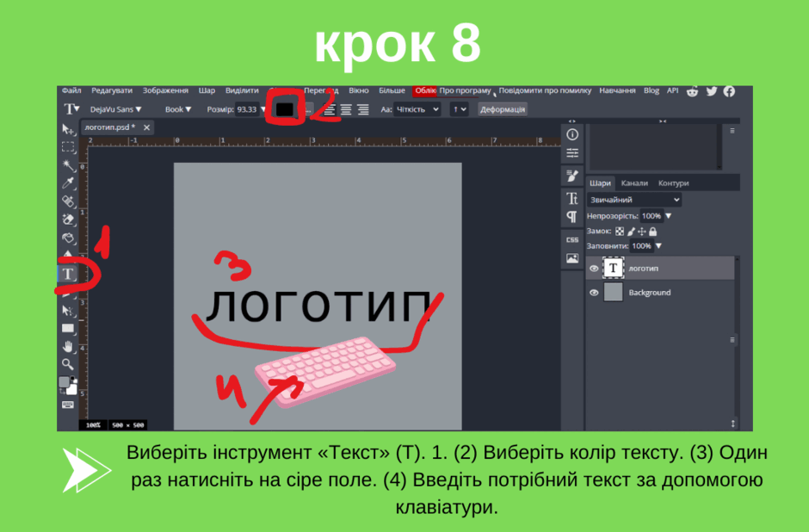Open the DejaVu Sans font dropdown
This screenshot has width=809, height=532.
point(115,109)
